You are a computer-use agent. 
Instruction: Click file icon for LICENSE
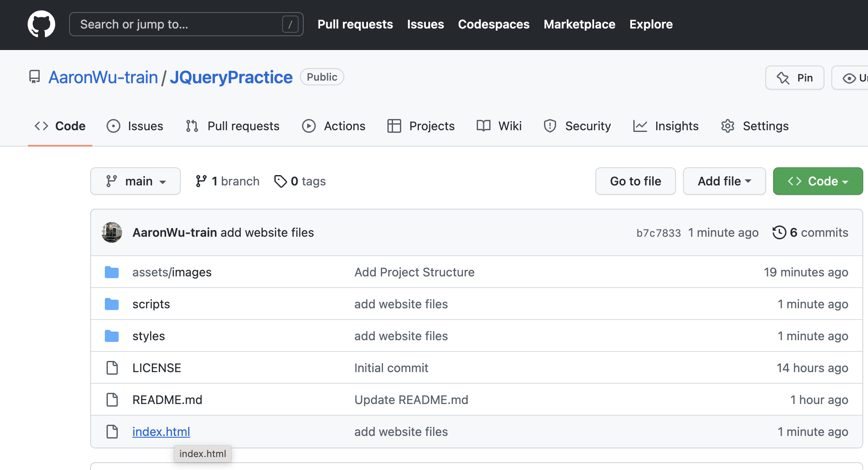pyautogui.click(x=112, y=368)
